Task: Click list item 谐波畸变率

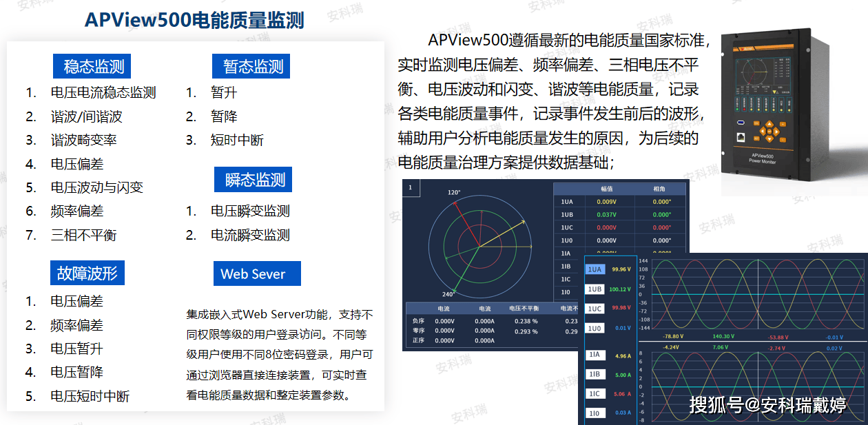Action: pyautogui.click(x=83, y=140)
